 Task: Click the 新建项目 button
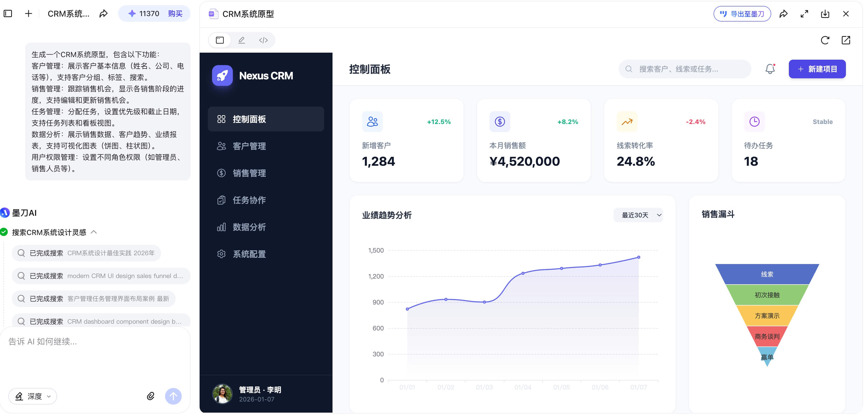pos(817,69)
